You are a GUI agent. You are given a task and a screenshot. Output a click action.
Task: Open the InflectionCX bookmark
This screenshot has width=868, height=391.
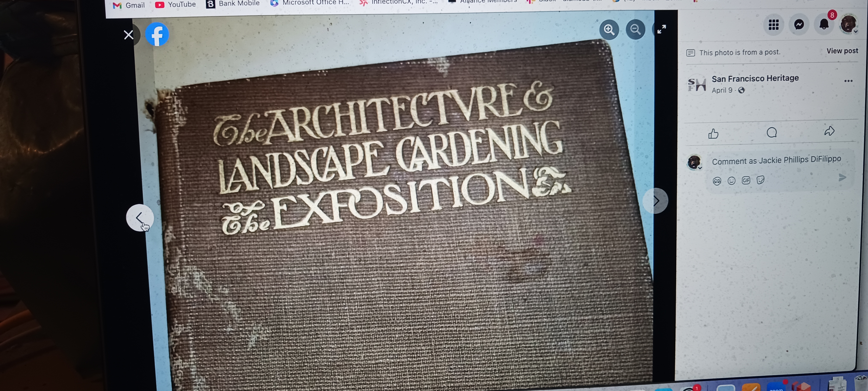(399, 2)
